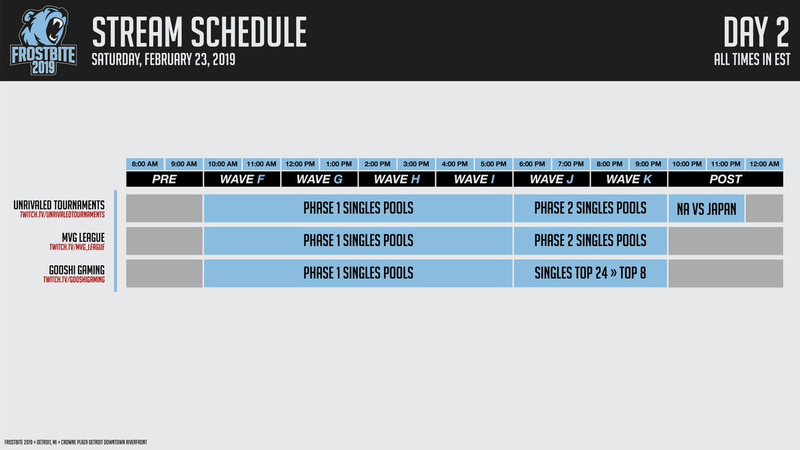This screenshot has height=450, width=800.
Task: Click the Gooshi Gaming channel name
Action: click(77, 270)
